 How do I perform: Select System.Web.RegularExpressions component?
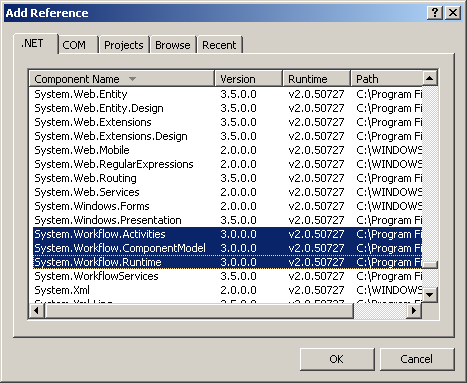click(x=227, y=164)
